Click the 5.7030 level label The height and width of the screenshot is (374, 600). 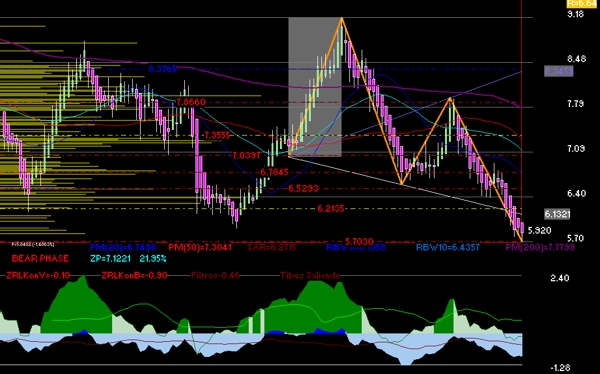point(359,242)
